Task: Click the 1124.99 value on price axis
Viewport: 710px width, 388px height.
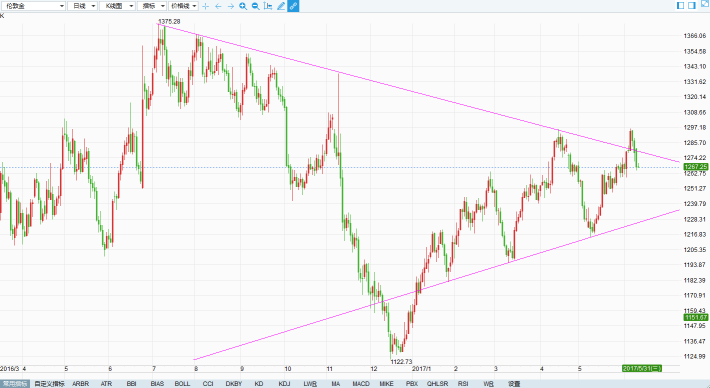Action: [695, 356]
